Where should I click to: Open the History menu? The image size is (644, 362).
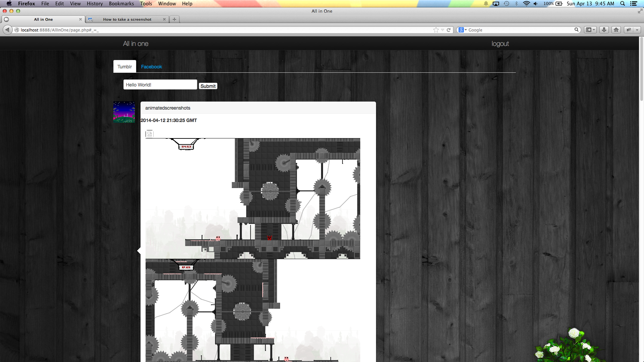(x=95, y=4)
